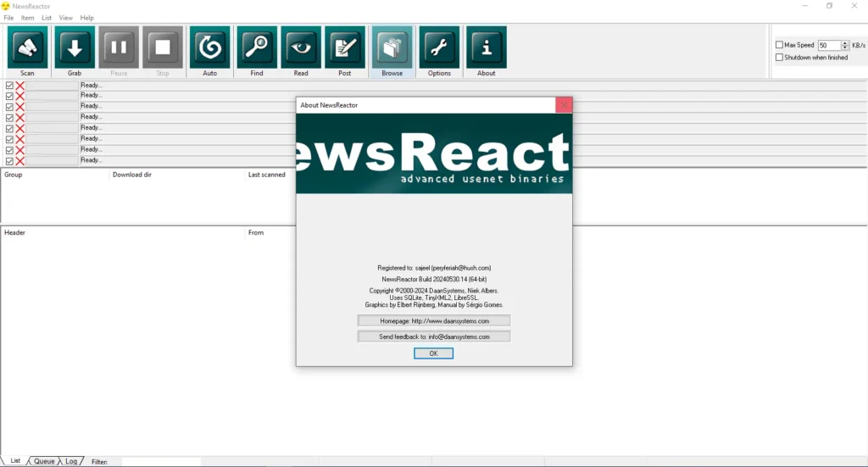Open the List menu
This screenshot has width=868, height=467.
point(47,18)
